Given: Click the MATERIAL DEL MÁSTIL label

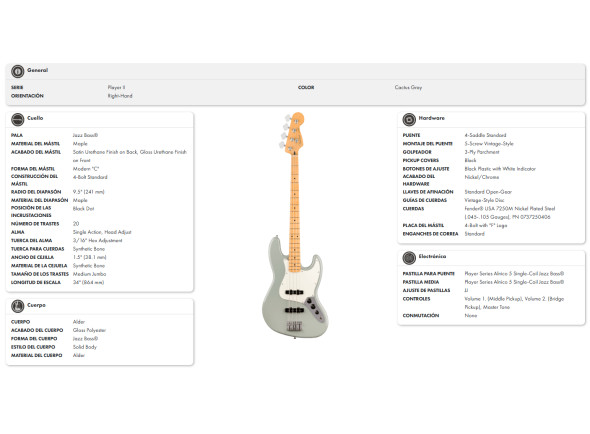Looking at the screenshot, I should pos(35,144).
